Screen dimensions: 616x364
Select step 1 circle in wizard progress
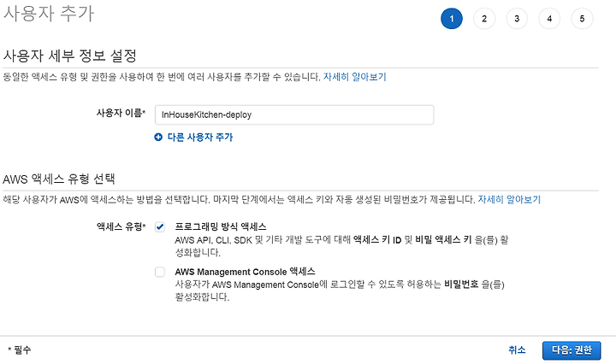[452, 19]
